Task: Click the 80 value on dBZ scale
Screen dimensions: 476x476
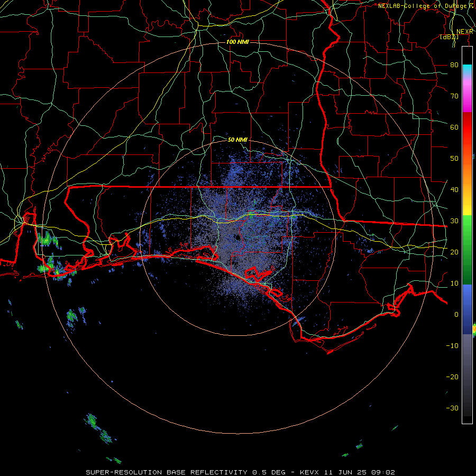Action: (x=454, y=65)
